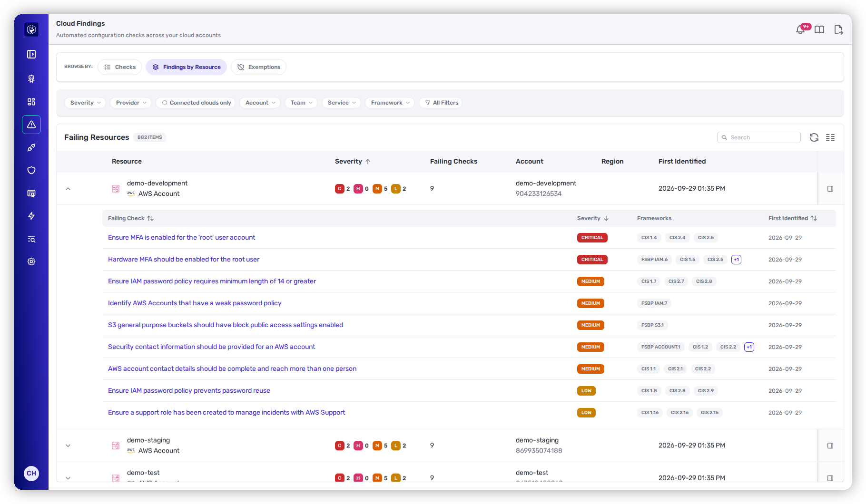Refresh the Failing Resources table
Screen dimensions: 866x504
(814, 137)
